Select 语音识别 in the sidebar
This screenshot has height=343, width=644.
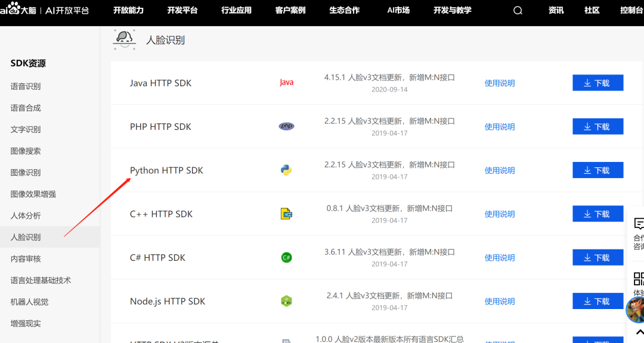(26, 86)
